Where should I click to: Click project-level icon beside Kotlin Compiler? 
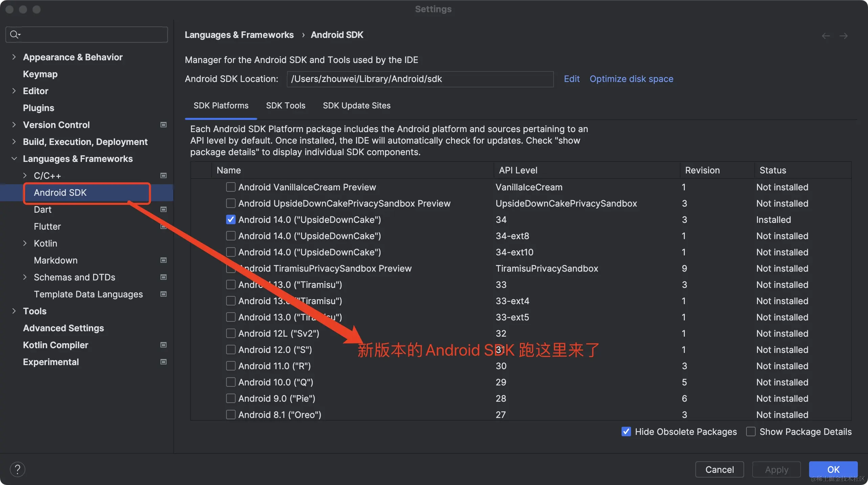click(164, 345)
